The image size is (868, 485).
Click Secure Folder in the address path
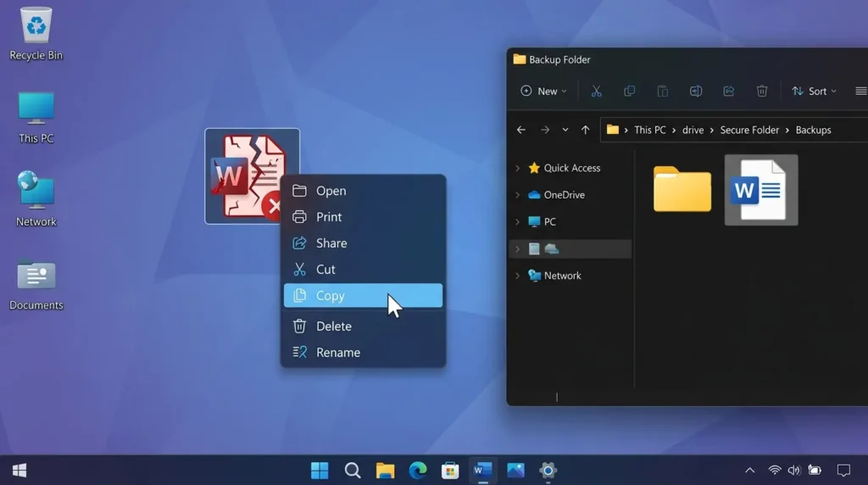(x=749, y=130)
